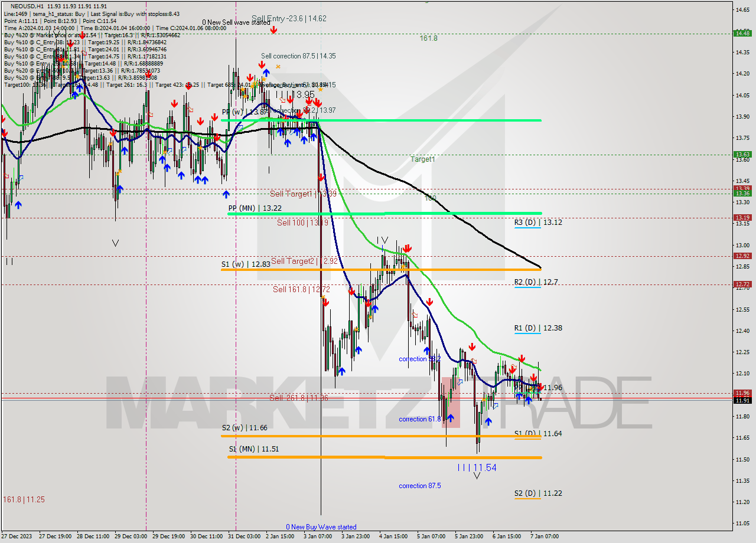This screenshot has height=543, width=756.
Task: Click the 11.05 price axis label
Action: click(742, 523)
